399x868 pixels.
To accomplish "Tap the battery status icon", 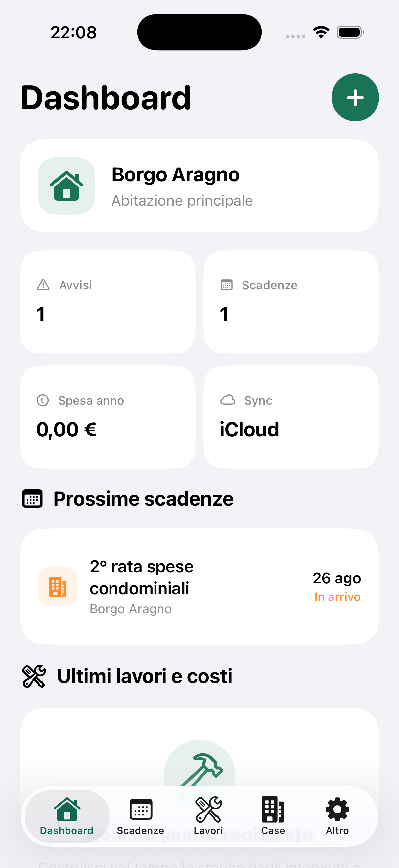I will [350, 32].
